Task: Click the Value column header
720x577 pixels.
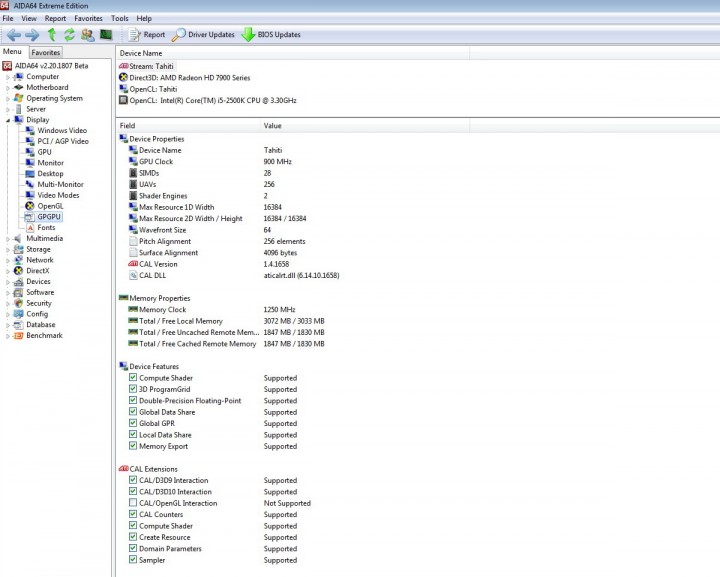Action: tap(365, 126)
